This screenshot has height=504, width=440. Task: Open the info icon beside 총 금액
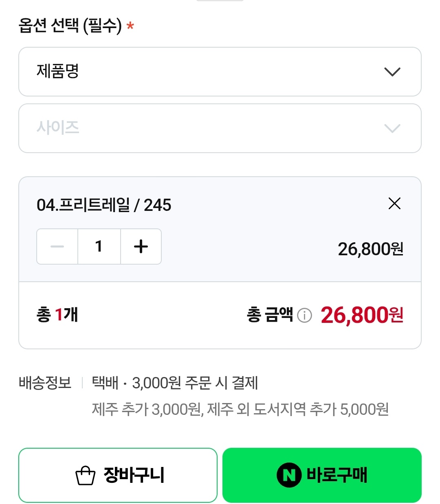point(304,315)
